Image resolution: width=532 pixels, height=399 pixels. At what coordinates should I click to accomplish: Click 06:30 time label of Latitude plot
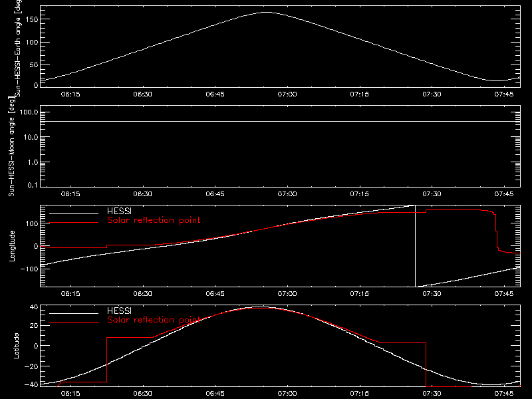coord(142,394)
